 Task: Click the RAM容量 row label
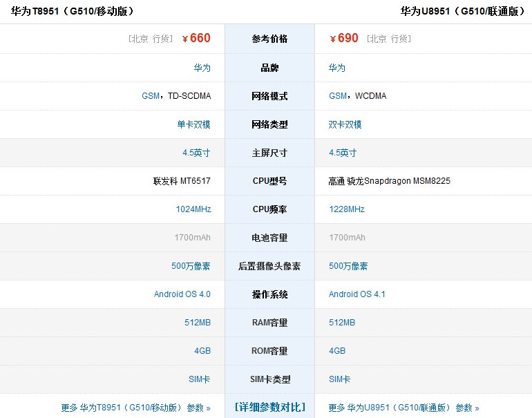click(x=269, y=323)
